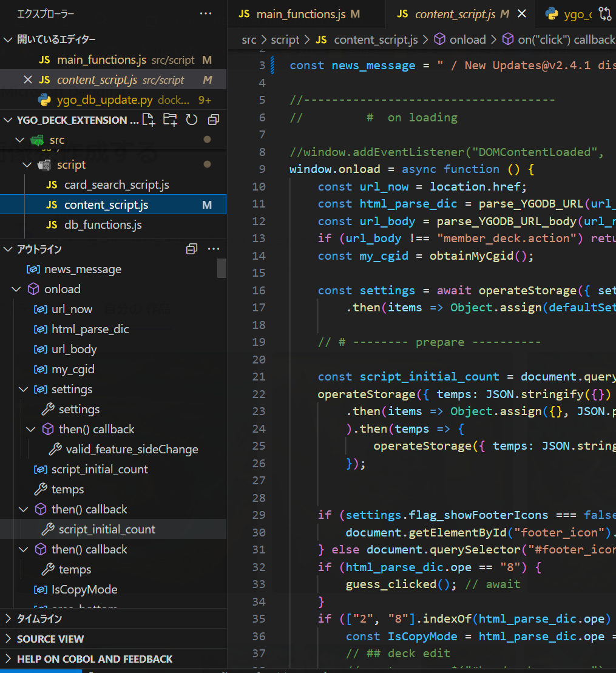Open Explorer more actions ellipsis menu
The height and width of the screenshot is (673, 616).
(x=206, y=13)
